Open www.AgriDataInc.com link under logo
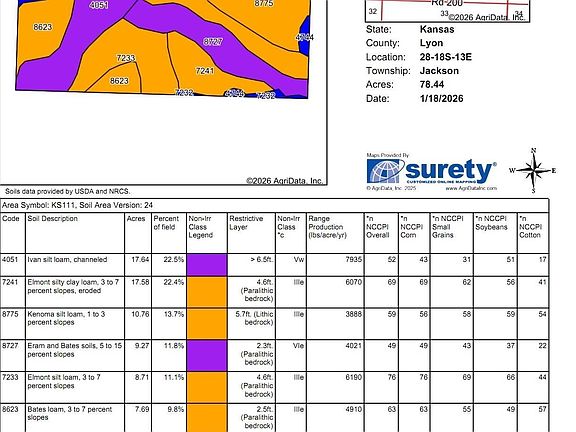Viewport: 576px width, 432px height. 471,188
